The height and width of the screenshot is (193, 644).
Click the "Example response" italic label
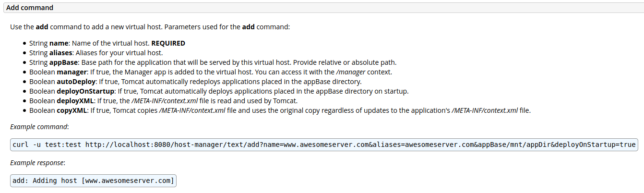coord(37,163)
